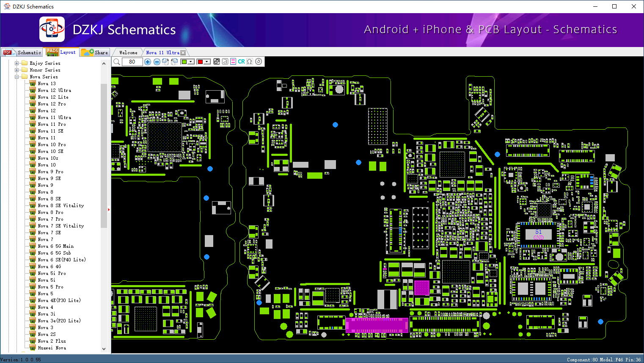
Task: Switch to the Layout tab
Action: [62, 52]
